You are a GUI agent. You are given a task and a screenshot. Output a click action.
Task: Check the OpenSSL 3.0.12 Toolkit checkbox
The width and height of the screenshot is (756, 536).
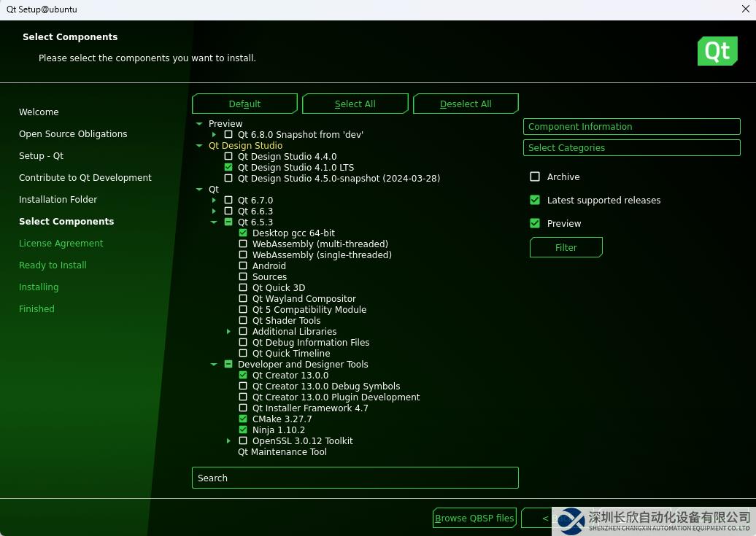(243, 440)
